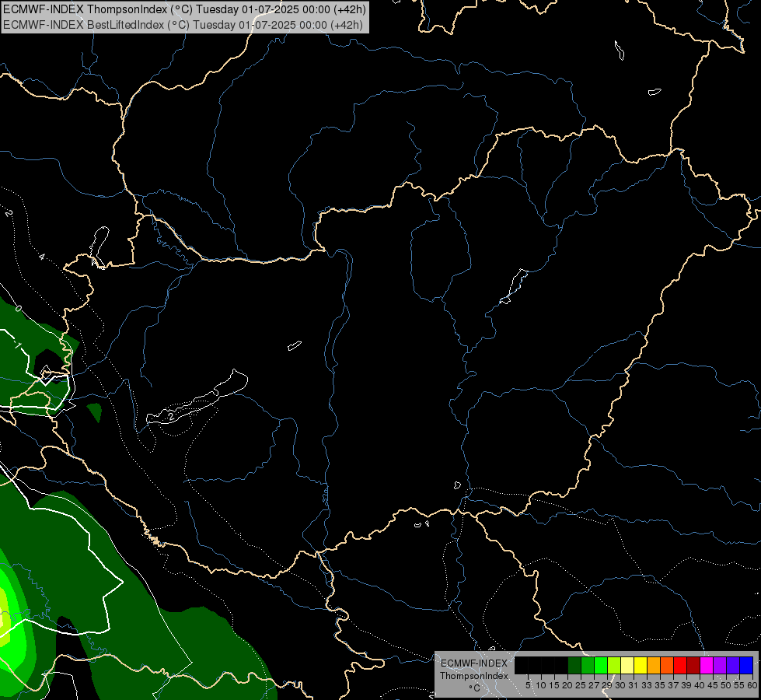
Task: Click the contour label -1 on white line
Action: tap(17, 345)
